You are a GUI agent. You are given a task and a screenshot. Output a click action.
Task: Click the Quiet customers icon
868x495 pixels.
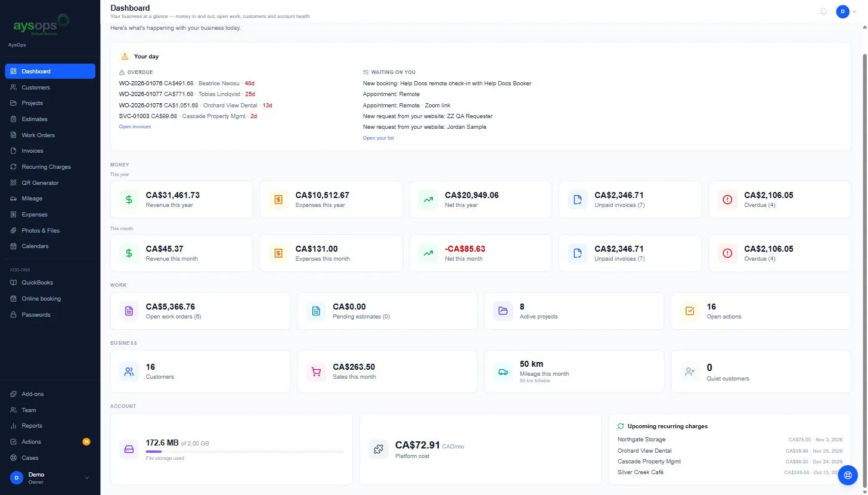coord(690,372)
